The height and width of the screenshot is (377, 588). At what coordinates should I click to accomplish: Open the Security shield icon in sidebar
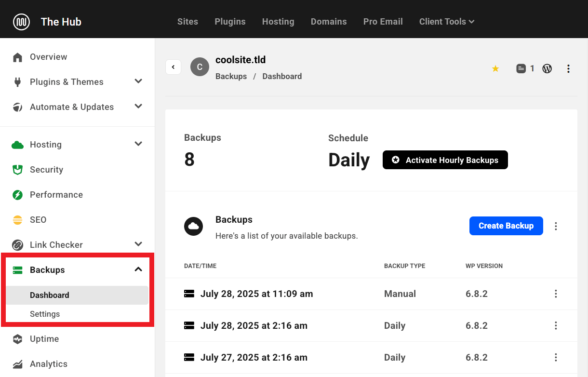point(17,170)
